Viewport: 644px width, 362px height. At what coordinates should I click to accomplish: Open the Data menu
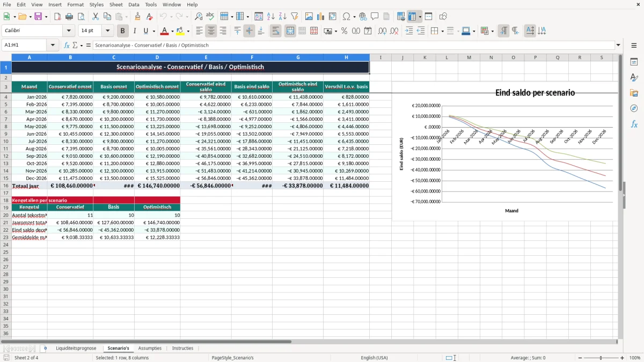pyautogui.click(x=134, y=4)
